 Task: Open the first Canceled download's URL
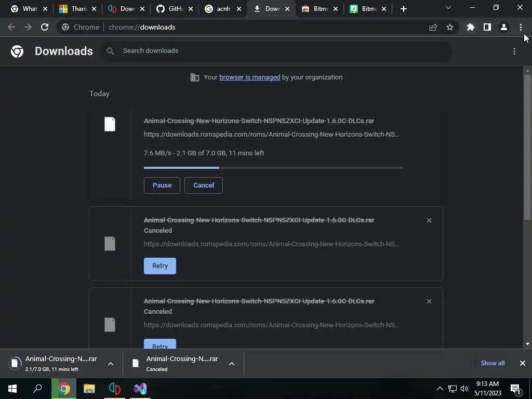[x=271, y=244]
